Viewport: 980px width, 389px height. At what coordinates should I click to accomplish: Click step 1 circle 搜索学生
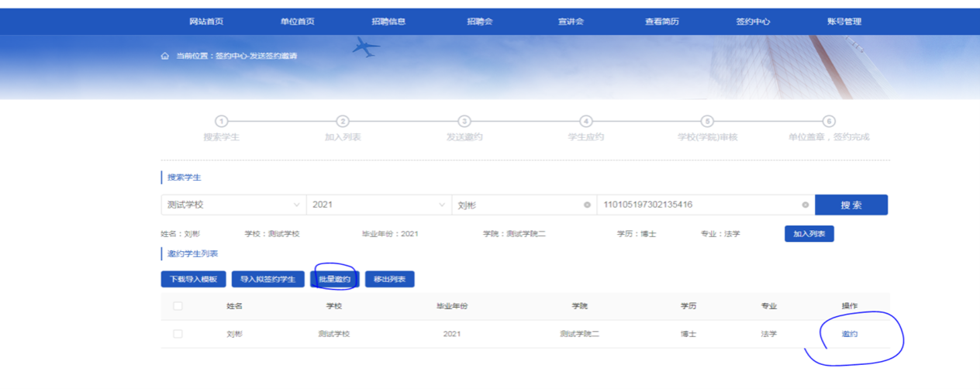pyautogui.click(x=221, y=122)
